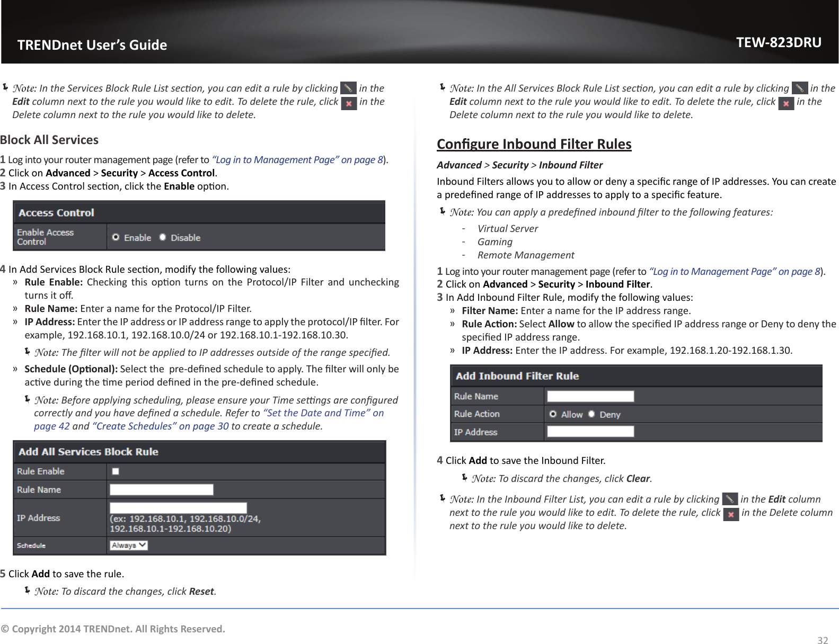Viewport: 839px width, 644px height.
Task: Open the Log in to Management Page link under Block All Services
Action: tap(297, 159)
